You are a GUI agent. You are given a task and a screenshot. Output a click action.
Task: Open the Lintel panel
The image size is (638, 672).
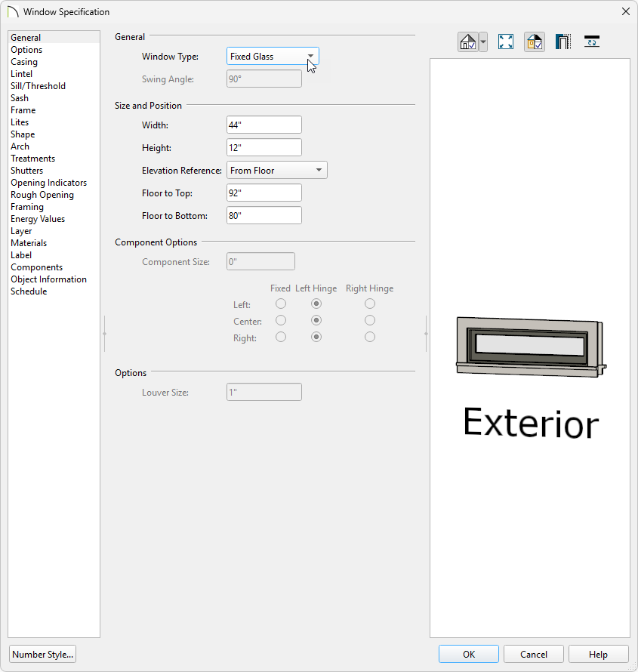[54, 74]
